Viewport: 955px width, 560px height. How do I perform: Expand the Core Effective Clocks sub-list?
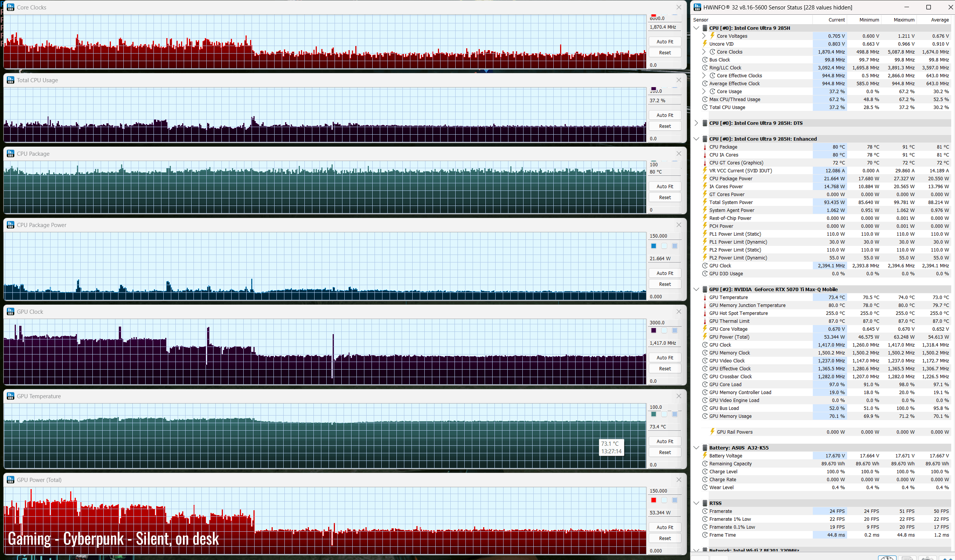[x=704, y=75]
